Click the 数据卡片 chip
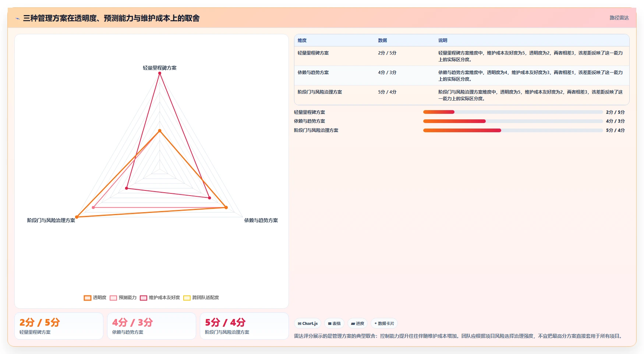 [x=384, y=323]
